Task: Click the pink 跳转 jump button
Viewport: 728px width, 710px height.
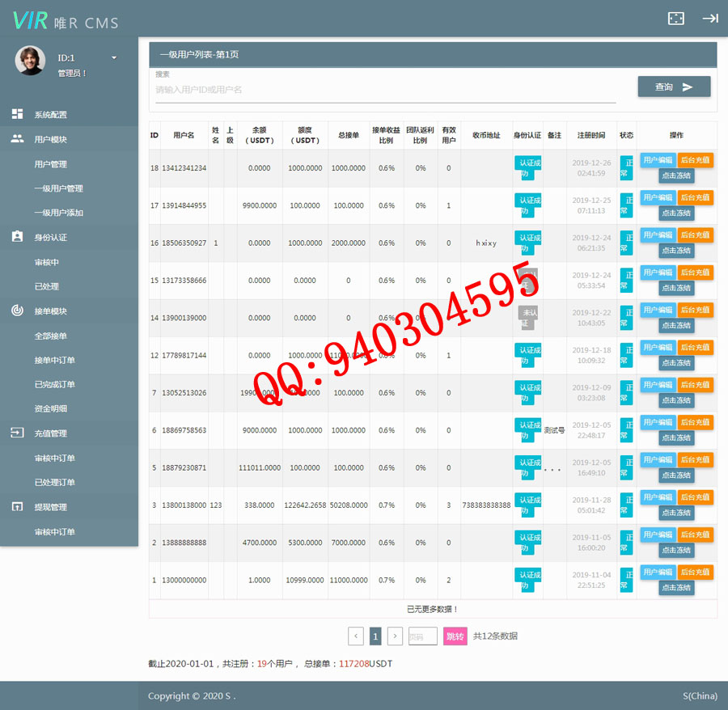Action: (x=455, y=636)
